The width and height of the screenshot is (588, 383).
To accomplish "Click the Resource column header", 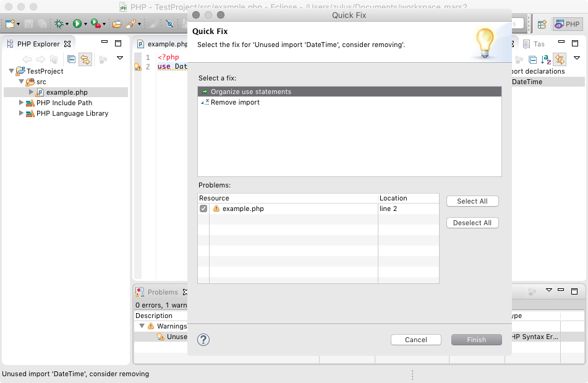I will click(288, 198).
